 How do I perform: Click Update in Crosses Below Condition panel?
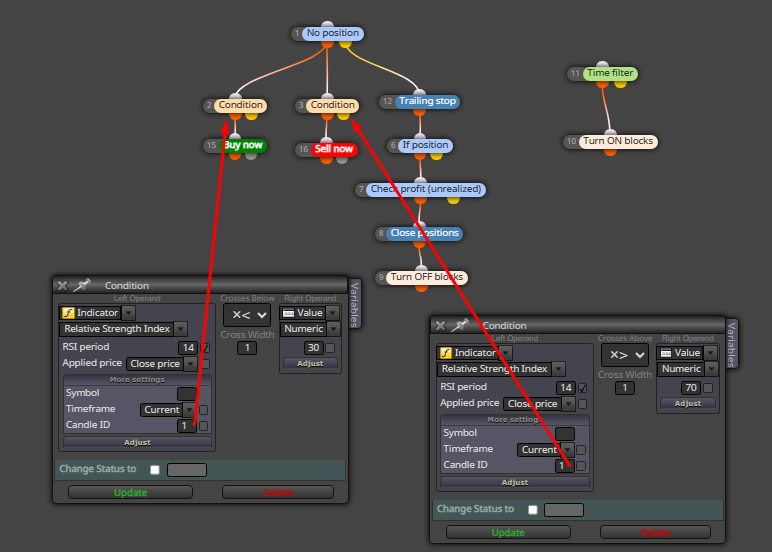click(130, 492)
